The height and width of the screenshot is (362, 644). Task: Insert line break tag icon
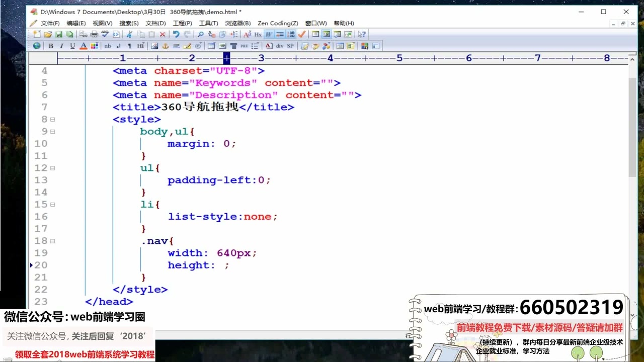[118, 46]
